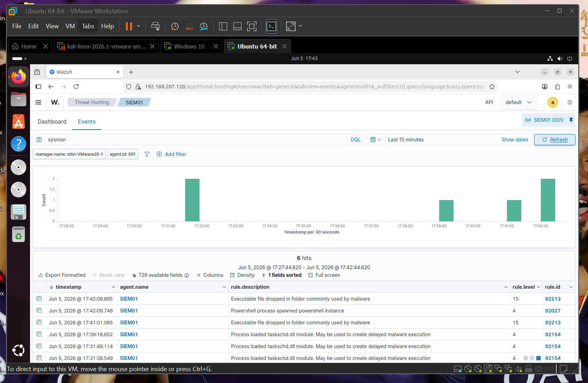Toggle the DQL query language button

(356, 140)
